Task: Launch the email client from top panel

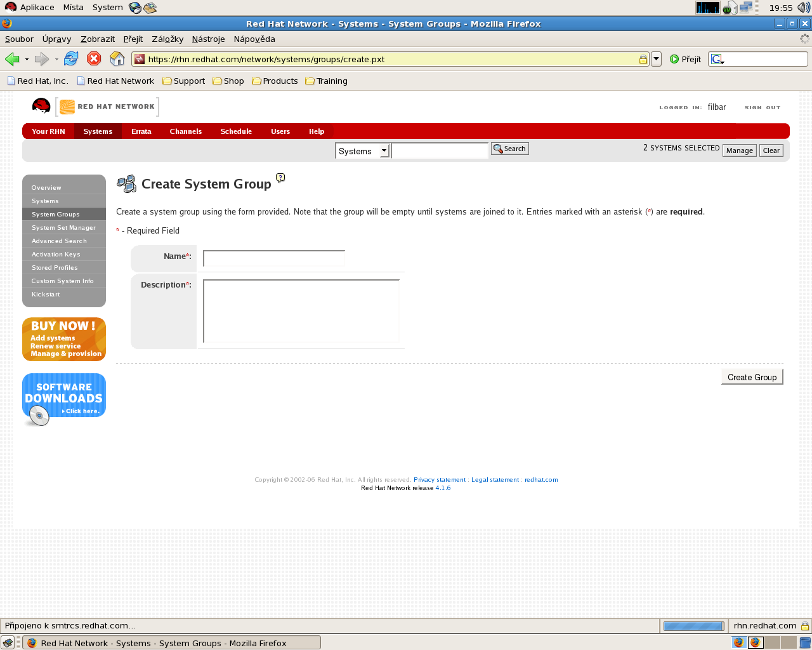Action: (x=150, y=8)
